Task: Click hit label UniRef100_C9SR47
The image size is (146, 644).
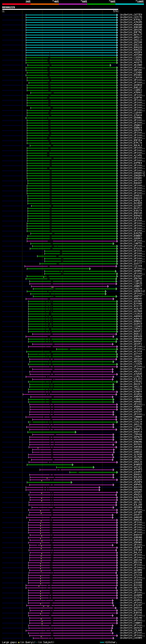Action: [x=131, y=357]
